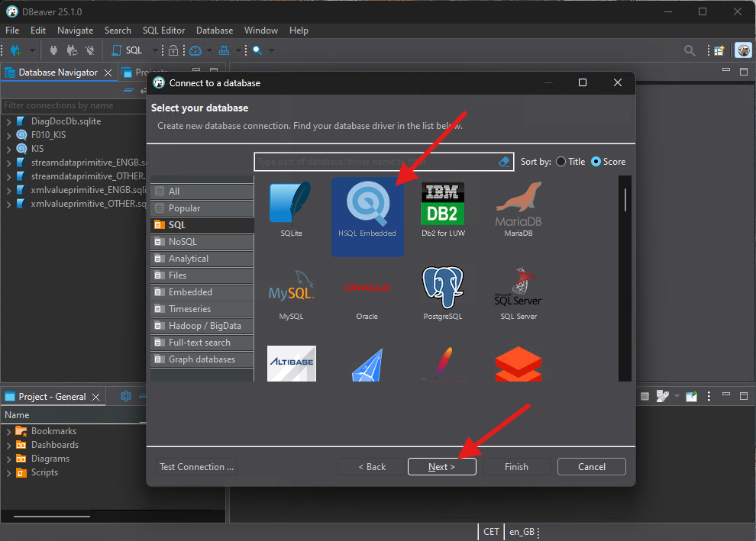The width and height of the screenshot is (756, 541).
Task: Choose the Oracle database driver
Action: point(367,288)
